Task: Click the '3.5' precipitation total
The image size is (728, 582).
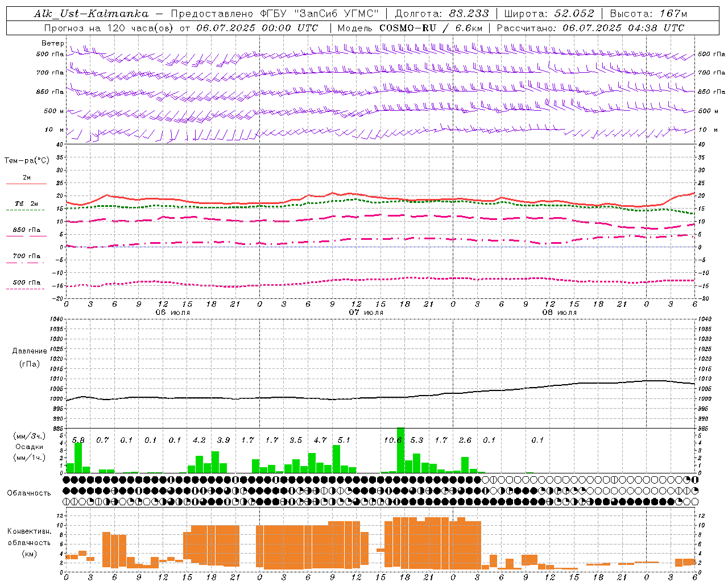Action: coord(296,440)
